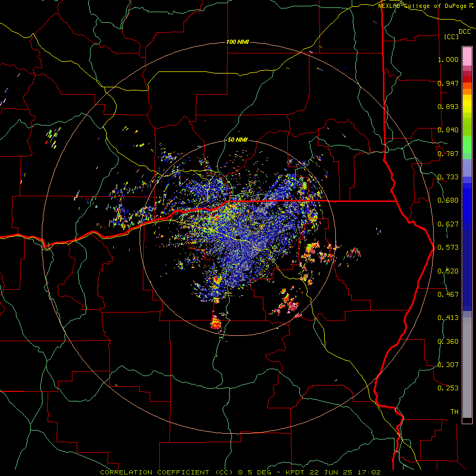Click the KPDT radar site identifier
476x476 pixels.
pos(295,472)
